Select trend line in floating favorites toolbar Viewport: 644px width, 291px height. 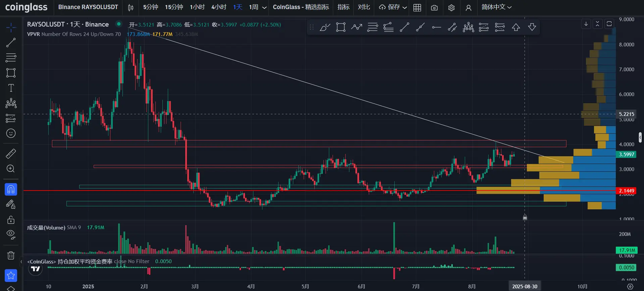coord(404,27)
